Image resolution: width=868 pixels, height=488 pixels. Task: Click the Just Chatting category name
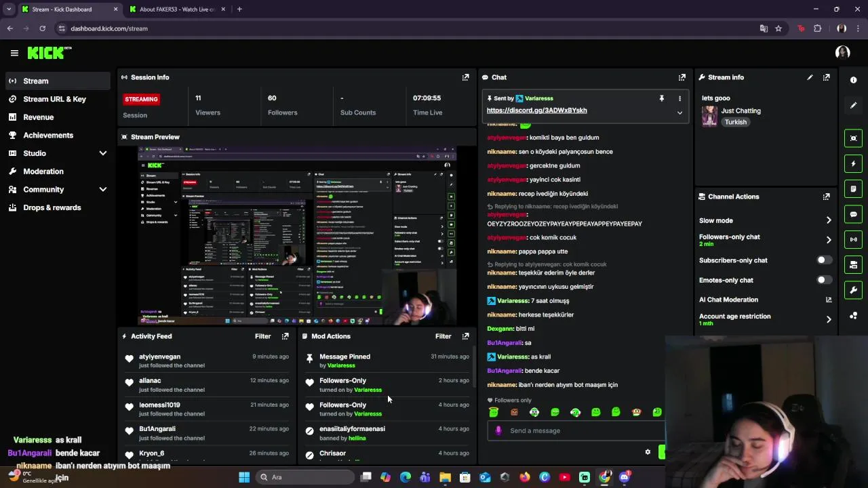click(741, 110)
